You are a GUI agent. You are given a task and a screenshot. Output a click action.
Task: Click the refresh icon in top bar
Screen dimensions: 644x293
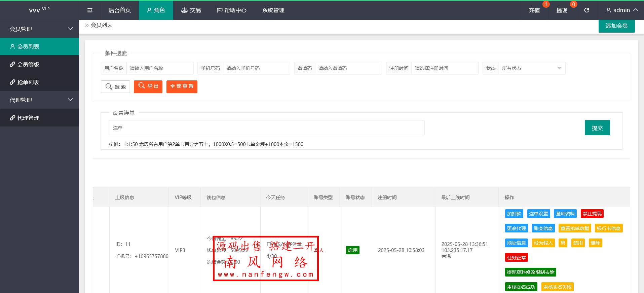586,10
